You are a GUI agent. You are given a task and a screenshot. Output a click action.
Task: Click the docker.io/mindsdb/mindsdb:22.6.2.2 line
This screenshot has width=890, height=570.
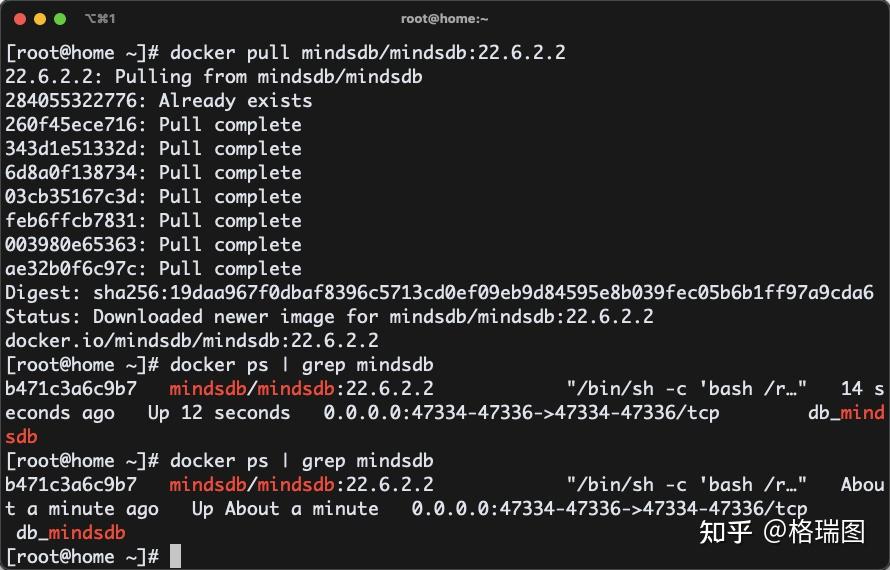point(192,340)
